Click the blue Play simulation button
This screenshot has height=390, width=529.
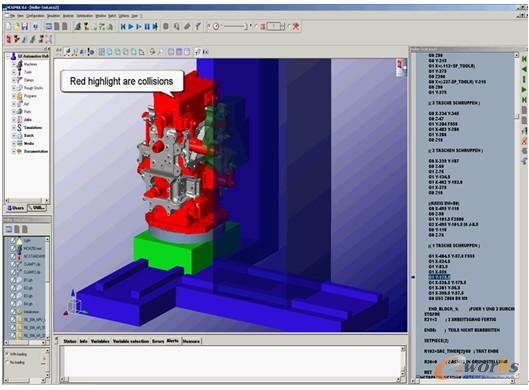(131, 26)
